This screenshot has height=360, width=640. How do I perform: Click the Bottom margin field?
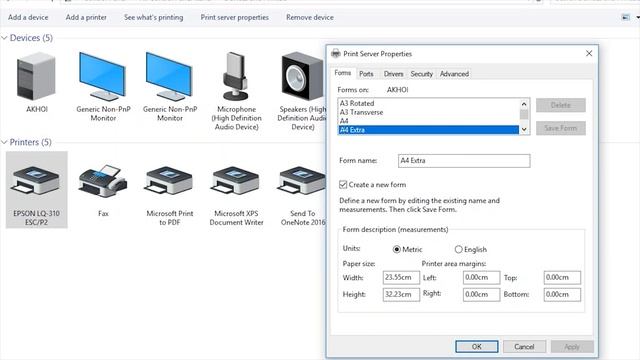point(562,294)
